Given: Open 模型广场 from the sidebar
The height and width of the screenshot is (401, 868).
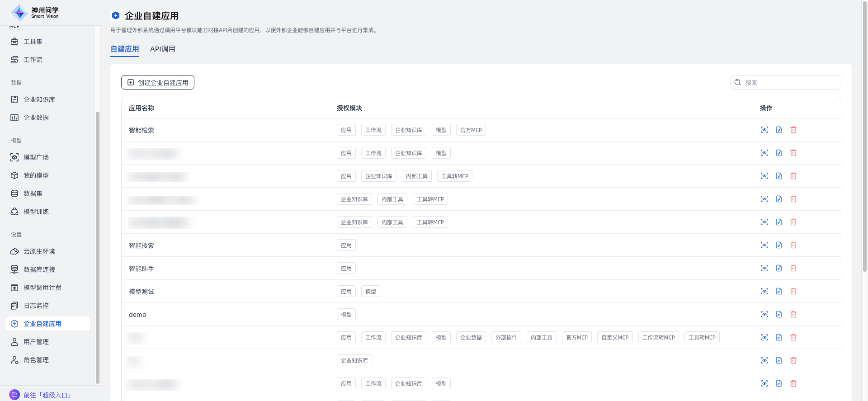Looking at the screenshot, I should (x=36, y=157).
